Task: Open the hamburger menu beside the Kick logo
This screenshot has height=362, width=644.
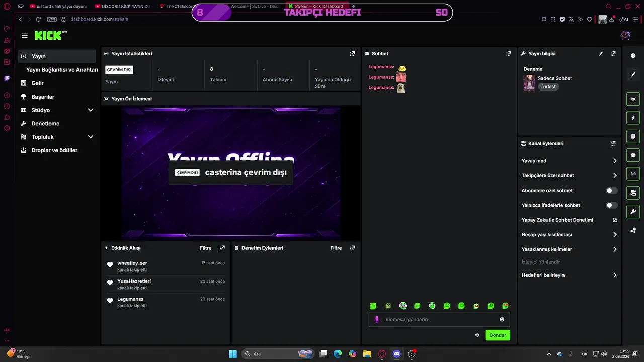Action: [25, 36]
